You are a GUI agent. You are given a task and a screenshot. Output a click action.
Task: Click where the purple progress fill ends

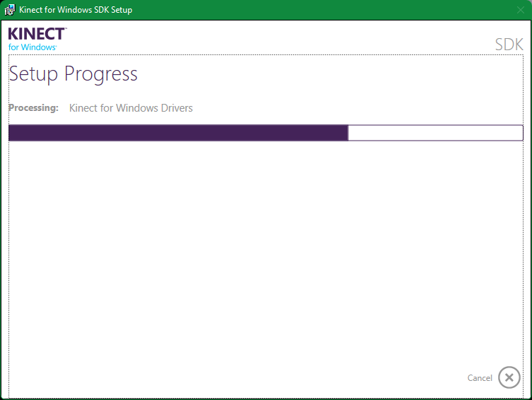coord(347,133)
